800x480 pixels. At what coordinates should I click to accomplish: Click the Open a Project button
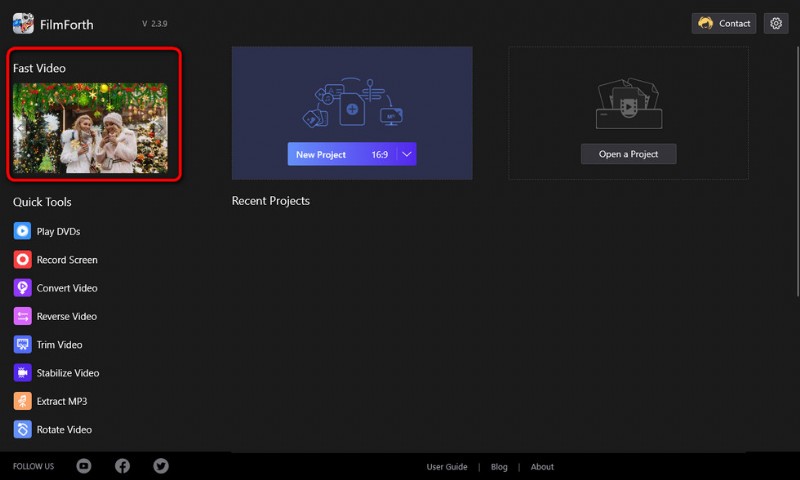628,154
